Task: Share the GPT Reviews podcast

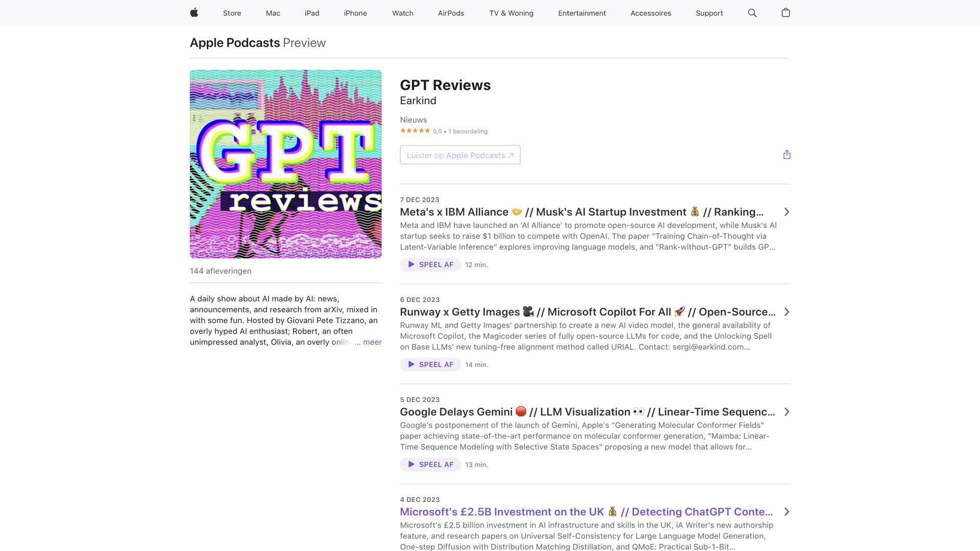Action: point(787,154)
